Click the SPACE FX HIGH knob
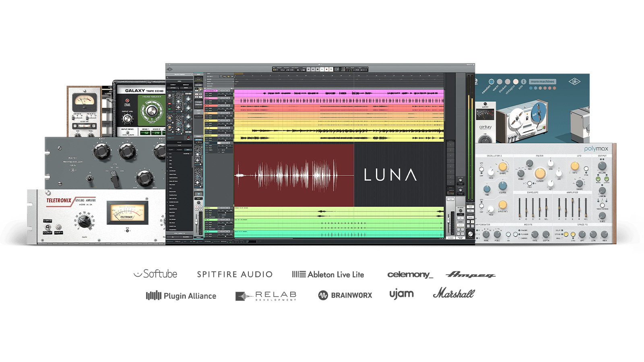Screen dimensions: 644x362 tap(604, 234)
